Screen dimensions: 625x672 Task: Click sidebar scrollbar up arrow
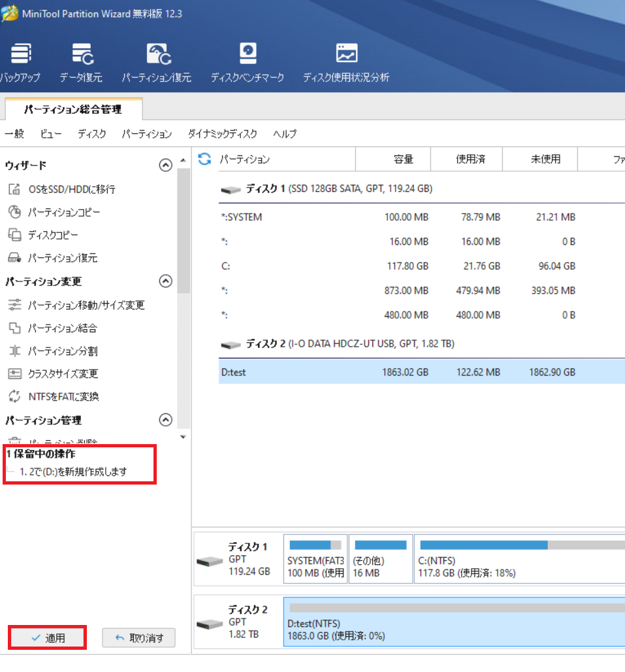click(x=184, y=160)
